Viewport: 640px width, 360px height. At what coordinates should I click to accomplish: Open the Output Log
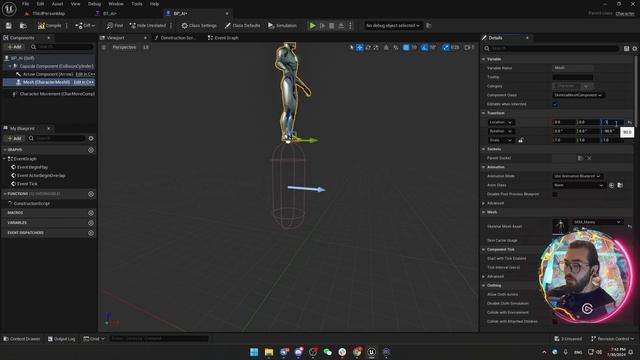62,339
